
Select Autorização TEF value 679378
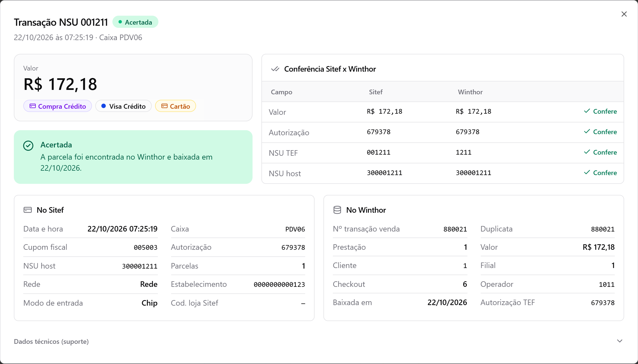tap(603, 303)
